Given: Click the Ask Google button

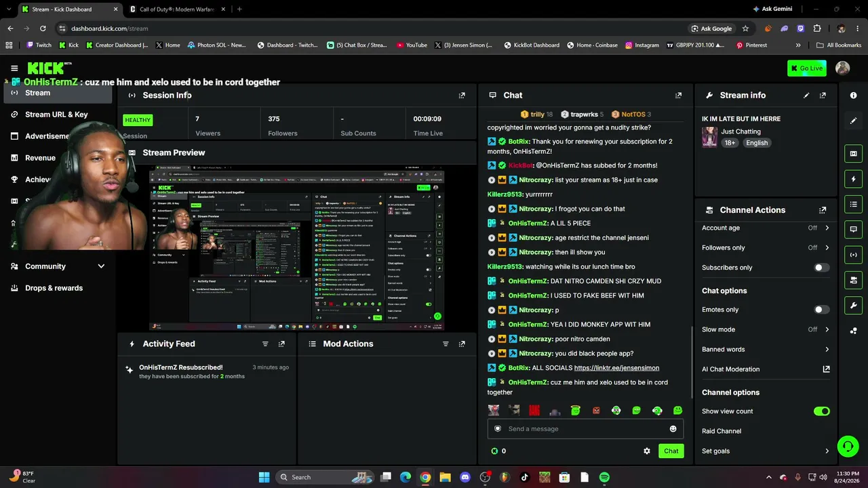Looking at the screenshot, I should [x=711, y=28].
